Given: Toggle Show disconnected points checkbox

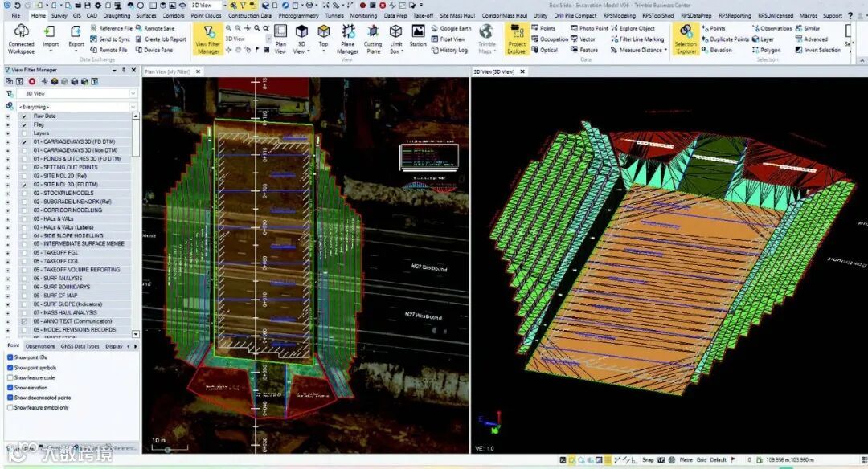Looking at the screenshot, I should pos(10,398).
